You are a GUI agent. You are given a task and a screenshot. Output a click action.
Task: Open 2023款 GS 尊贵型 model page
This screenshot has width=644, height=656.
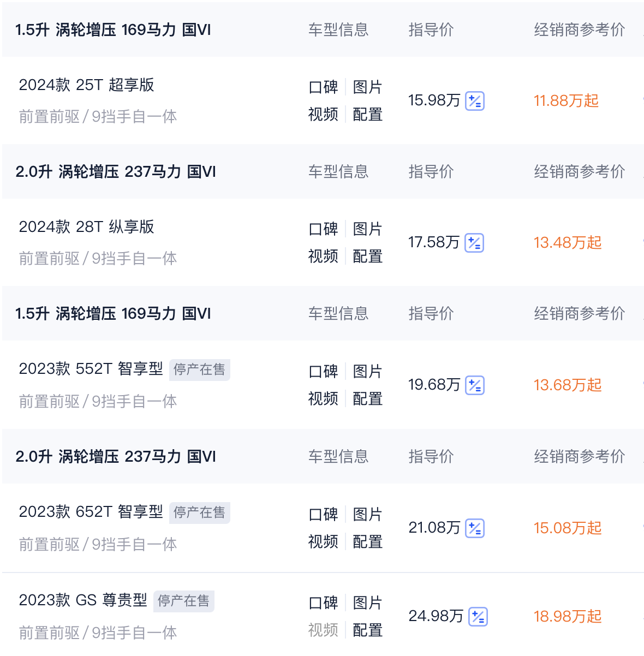coord(83,600)
